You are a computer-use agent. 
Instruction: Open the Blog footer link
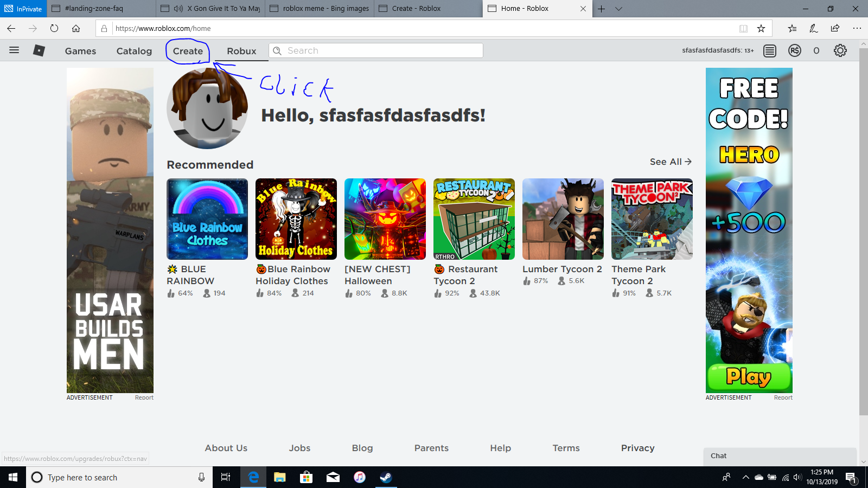coord(362,448)
